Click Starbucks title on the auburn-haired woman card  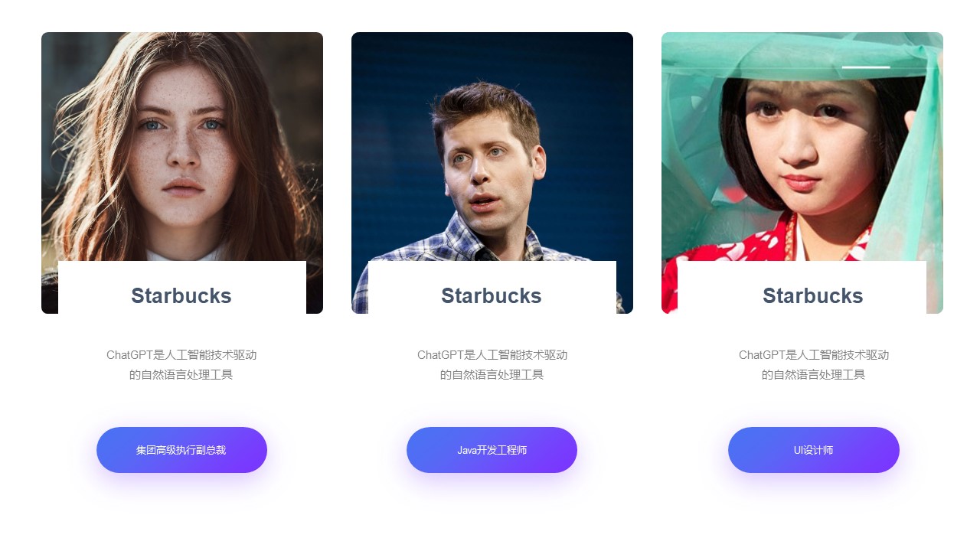181,295
